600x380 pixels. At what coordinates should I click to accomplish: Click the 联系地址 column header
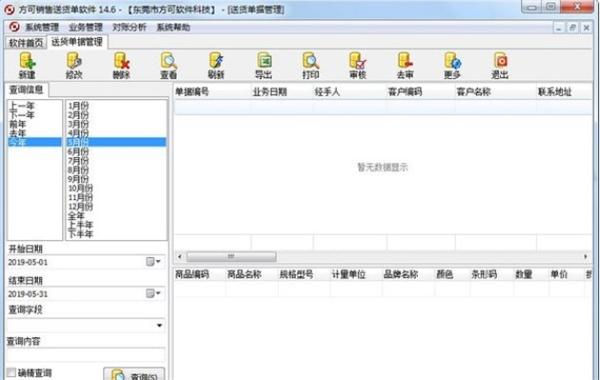[564, 92]
